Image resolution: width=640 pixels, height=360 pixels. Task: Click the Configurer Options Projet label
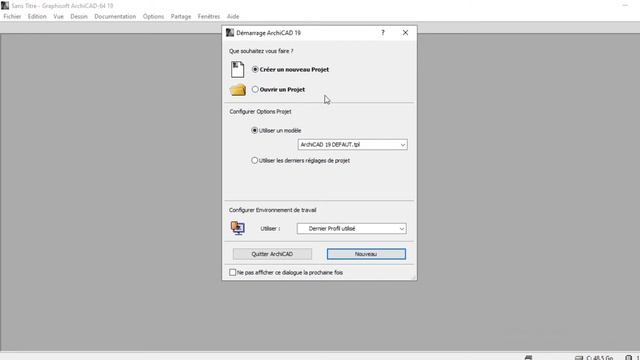[260, 112]
